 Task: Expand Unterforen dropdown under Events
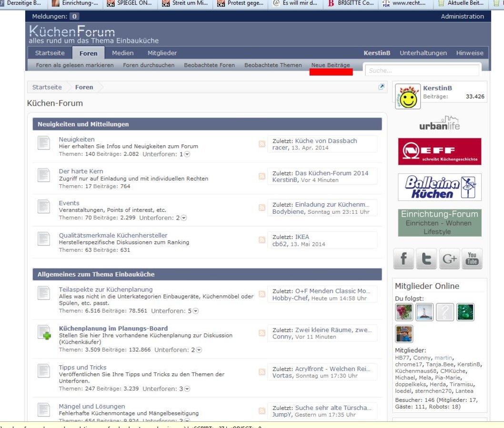pos(184,218)
